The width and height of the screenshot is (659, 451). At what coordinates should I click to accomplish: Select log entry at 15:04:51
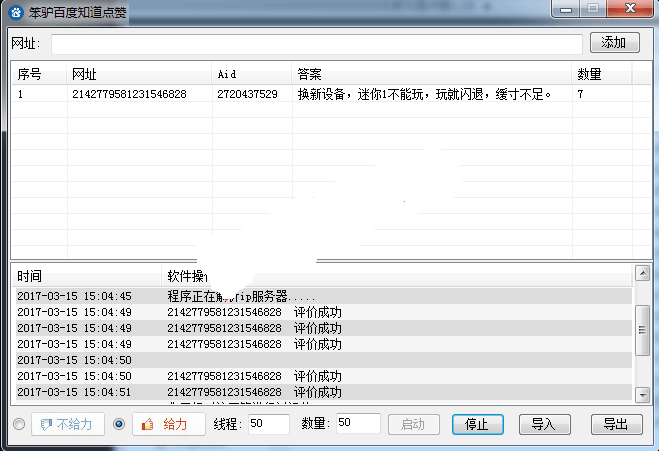click(x=324, y=392)
